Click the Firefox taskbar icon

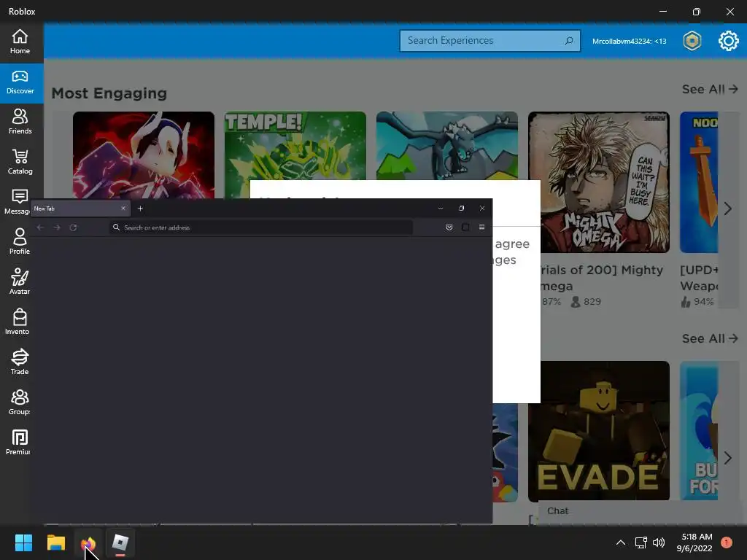click(88, 542)
